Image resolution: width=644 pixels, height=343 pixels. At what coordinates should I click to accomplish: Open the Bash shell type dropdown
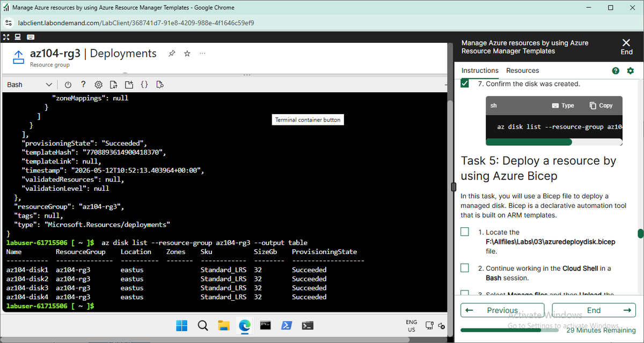coord(30,85)
